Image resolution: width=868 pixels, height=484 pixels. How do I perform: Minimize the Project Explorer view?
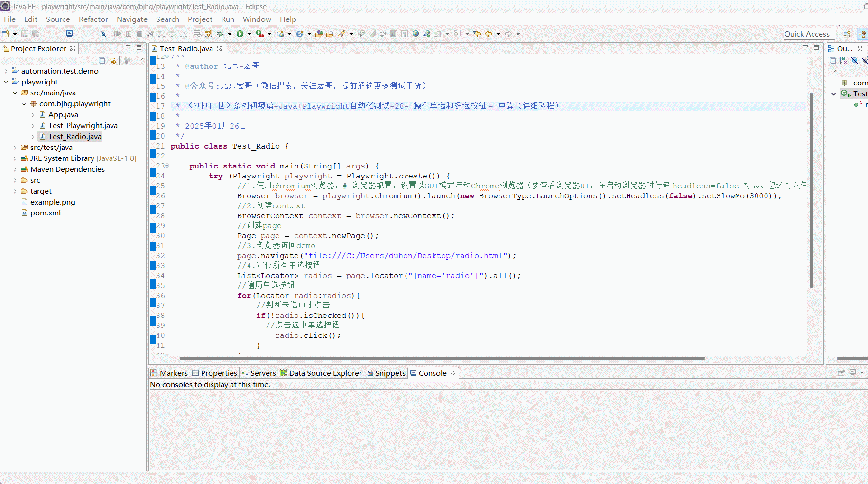[128, 47]
